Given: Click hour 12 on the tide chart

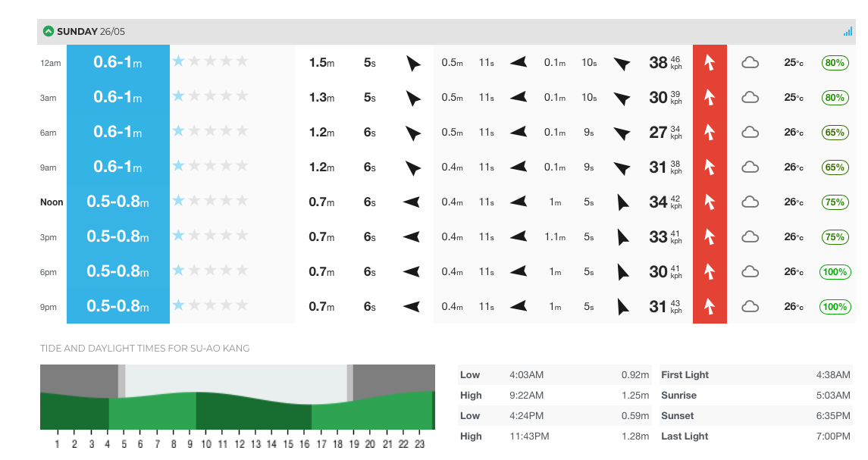Looking at the screenshot, I should click(x=239, y=444).
